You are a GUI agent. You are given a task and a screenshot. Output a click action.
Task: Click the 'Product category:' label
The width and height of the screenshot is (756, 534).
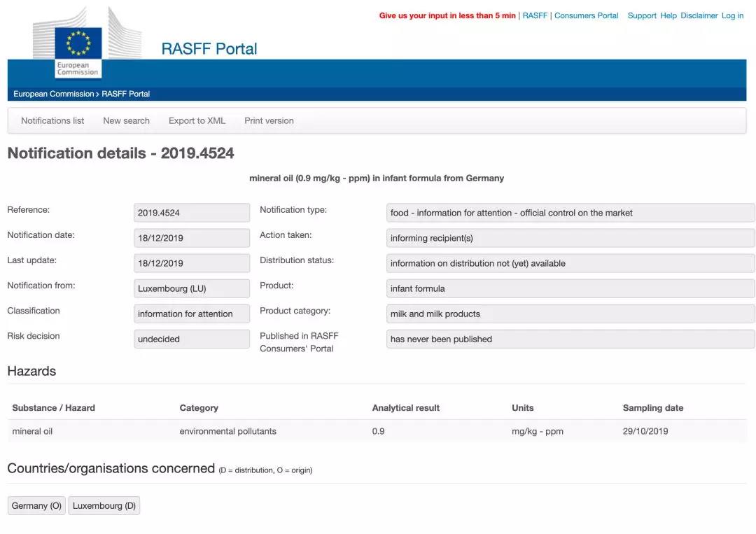coord(295,311)
